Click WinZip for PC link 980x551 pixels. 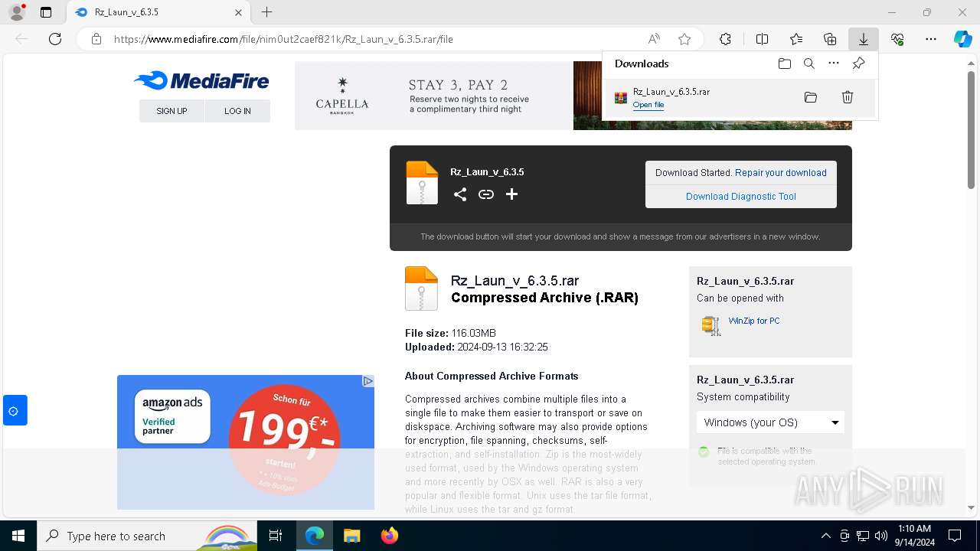(754, 321)
